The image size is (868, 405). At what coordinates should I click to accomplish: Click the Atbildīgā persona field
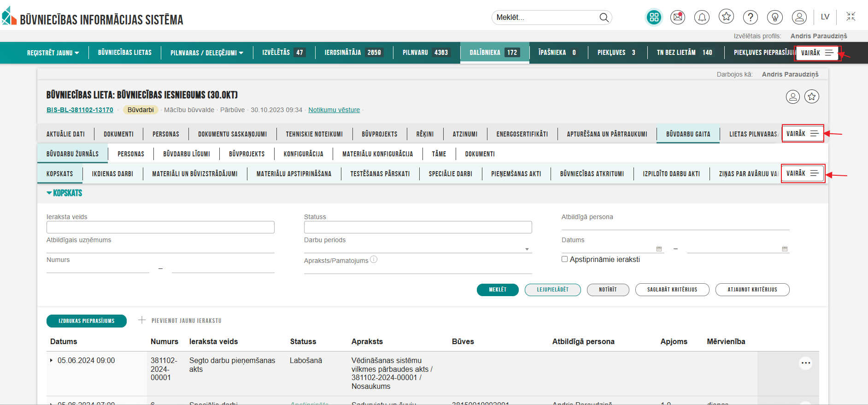675,225
